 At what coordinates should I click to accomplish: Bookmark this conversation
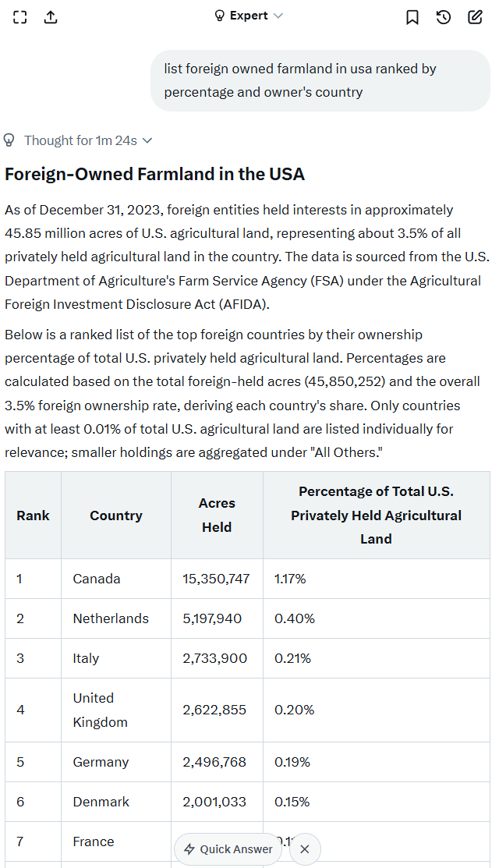point(412,16)
